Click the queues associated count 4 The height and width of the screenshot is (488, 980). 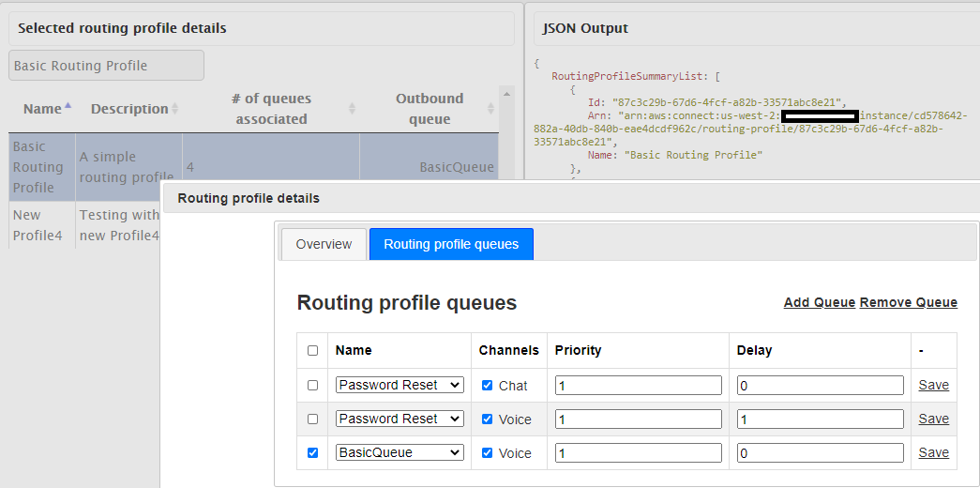pyautogui.click(x=190, y=168)
